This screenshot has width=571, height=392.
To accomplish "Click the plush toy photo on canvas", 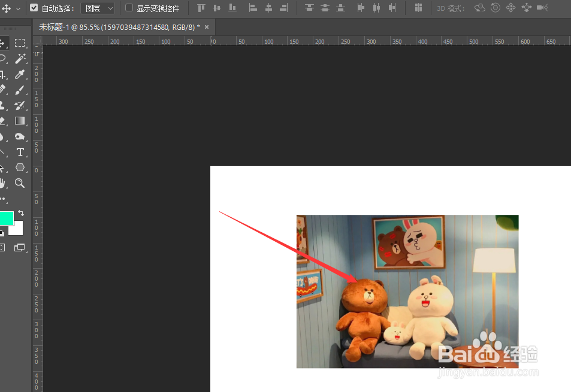I will (x=407, y=291).
